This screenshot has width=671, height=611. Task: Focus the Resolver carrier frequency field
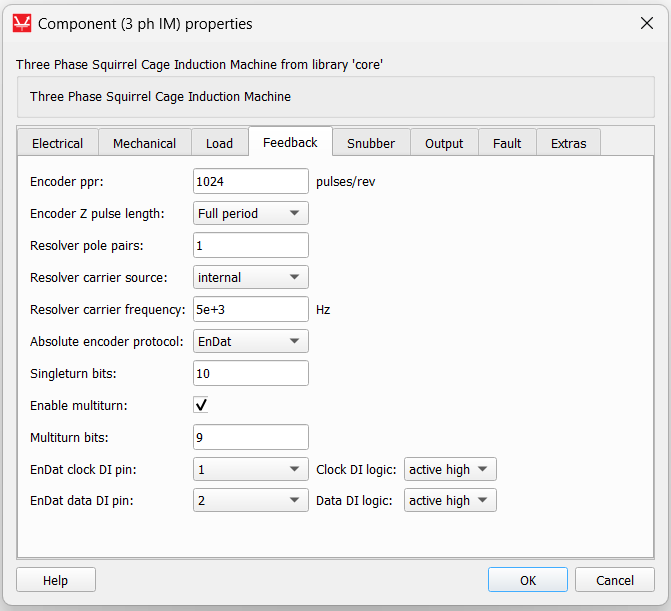(x=250, y=309)
